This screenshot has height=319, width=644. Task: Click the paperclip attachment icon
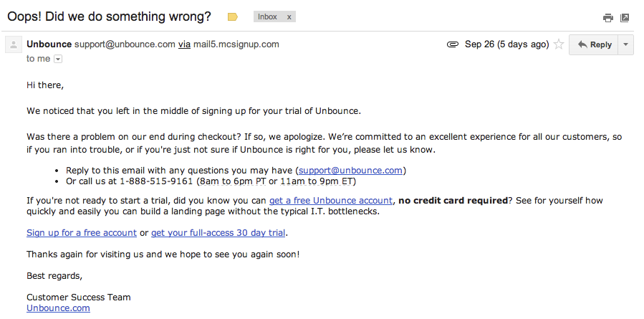[x=452, y=44]
